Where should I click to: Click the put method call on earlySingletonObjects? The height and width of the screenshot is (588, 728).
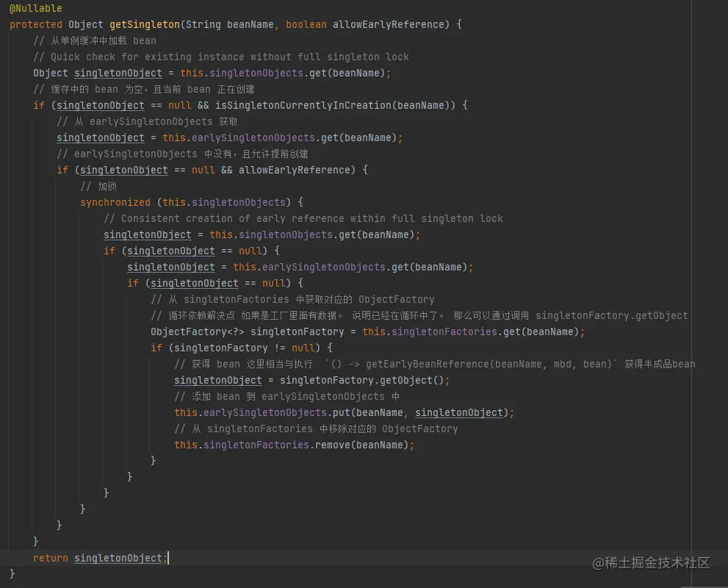[341, 412]
